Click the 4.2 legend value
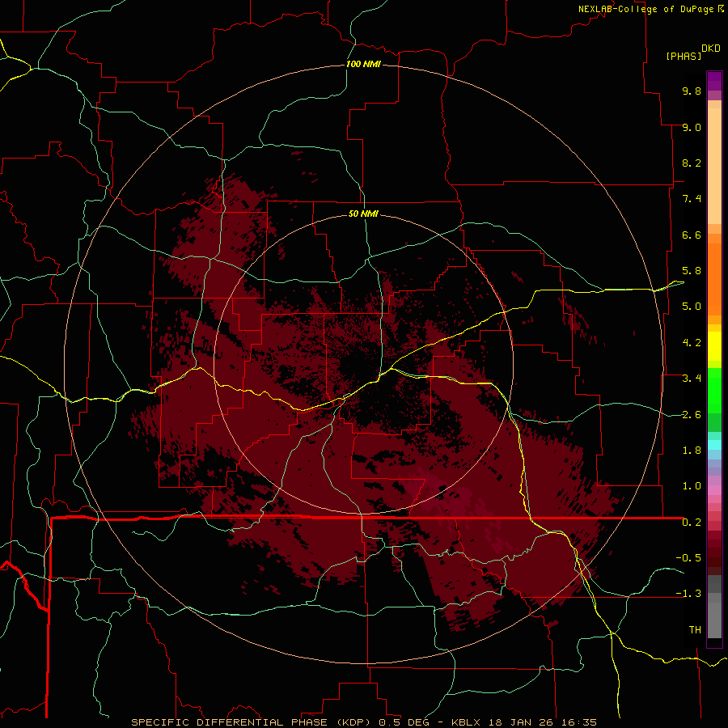The image size is (728, 728). pyautogui.click(x=692, y=343)
